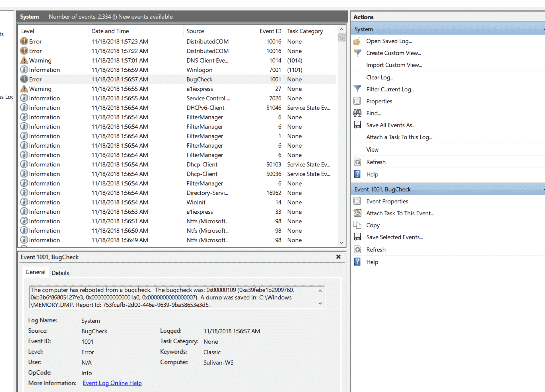The width and height of the screenshot is (545, 392).
Task: Close the Event 1001 preview pane
Action: 338,257
